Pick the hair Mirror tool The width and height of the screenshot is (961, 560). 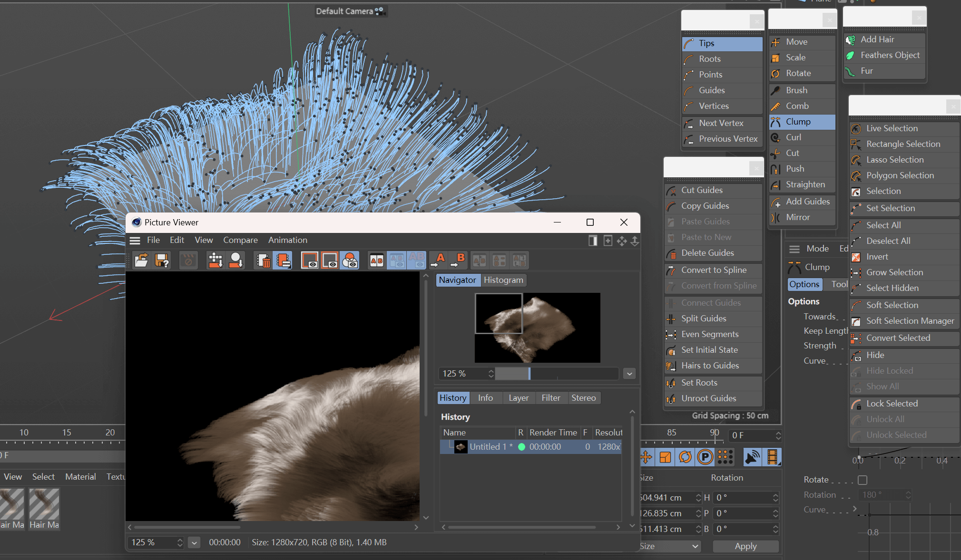tap(802, 217)
